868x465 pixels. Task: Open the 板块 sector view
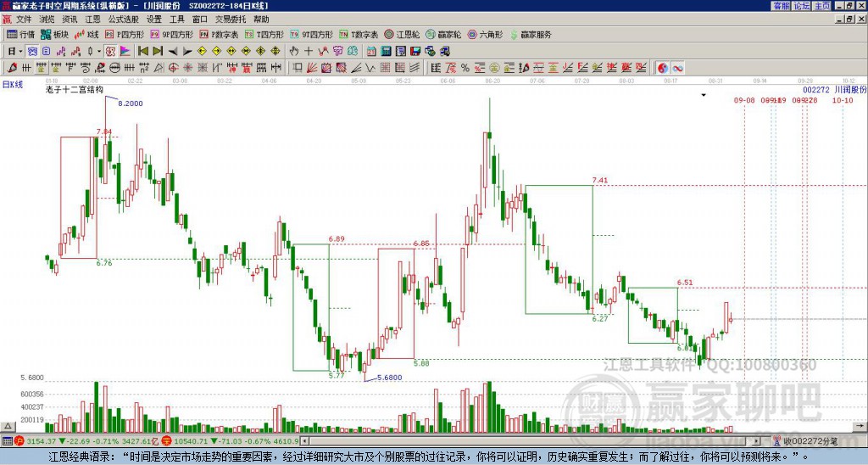[x=55, y=34]
